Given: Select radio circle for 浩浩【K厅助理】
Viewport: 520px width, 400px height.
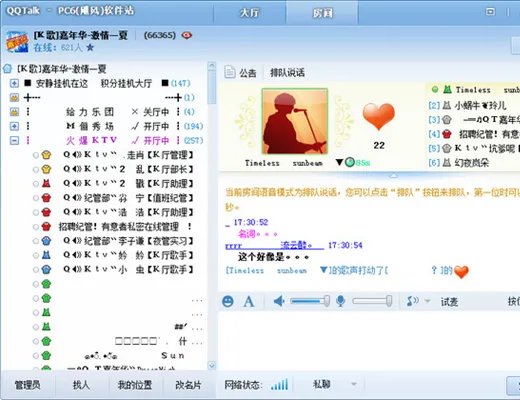Looking at the screenshot, I should coord(36,212).
